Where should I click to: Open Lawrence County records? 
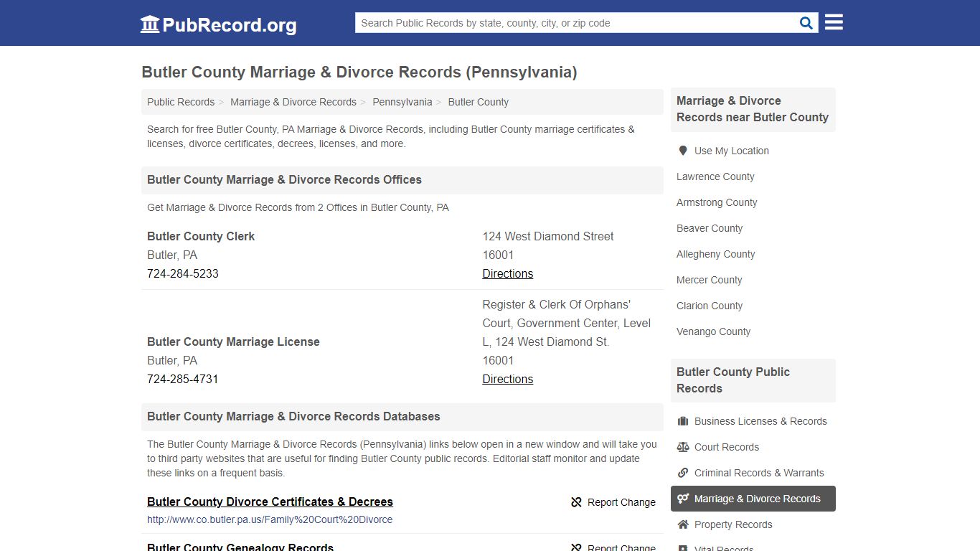(x=715, y=176)
